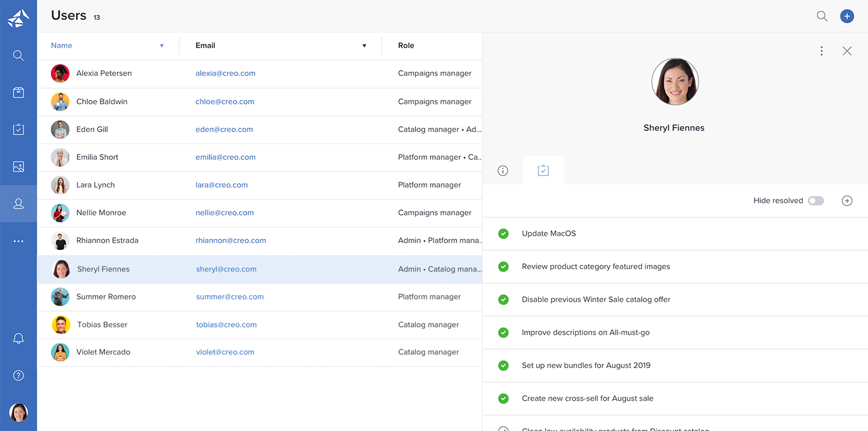Click chloe@creo.com email link
The height and width of the screenshot is (431, 868).
click(x=225, y=102)
